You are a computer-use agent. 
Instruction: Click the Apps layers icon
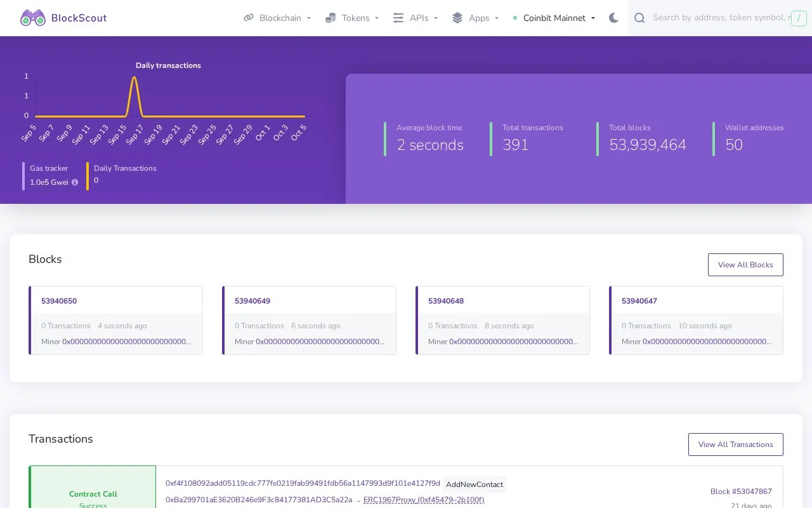457,18
